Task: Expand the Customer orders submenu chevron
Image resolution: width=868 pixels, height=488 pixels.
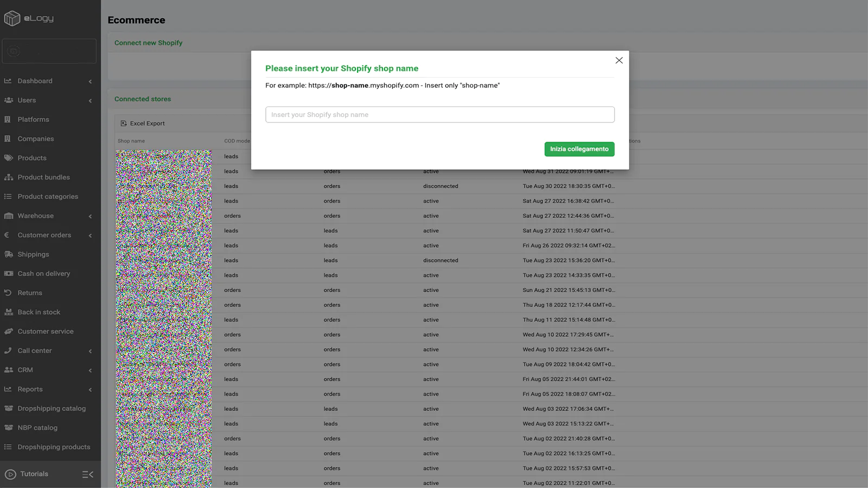Action: (x=90, y=235)
